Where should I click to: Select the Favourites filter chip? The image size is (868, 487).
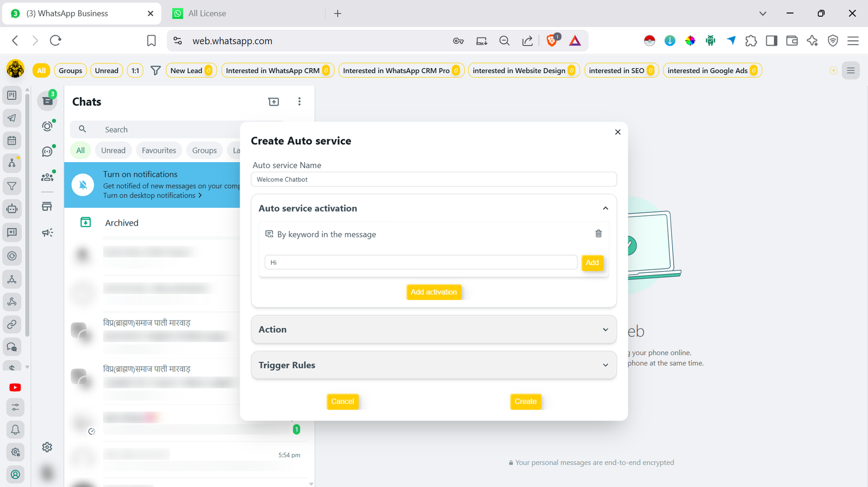tap(159, 151)
